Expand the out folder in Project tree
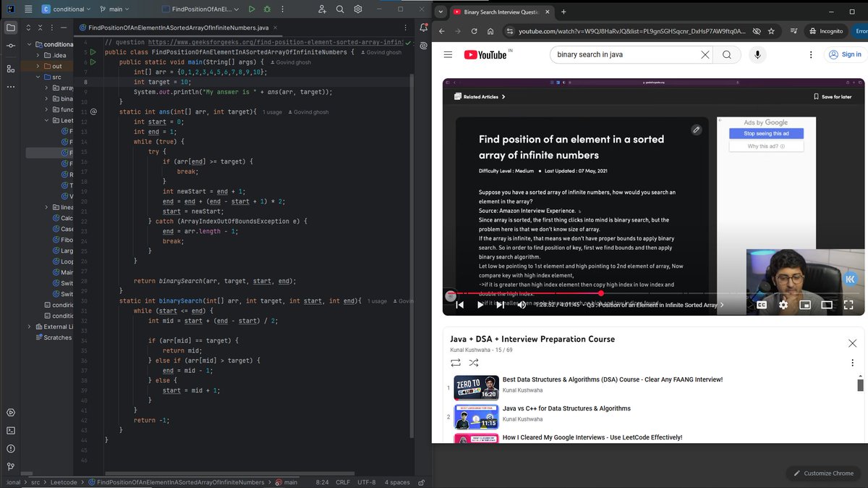Image resolution: width=868 pixels, height=488 pixels. 36,66
